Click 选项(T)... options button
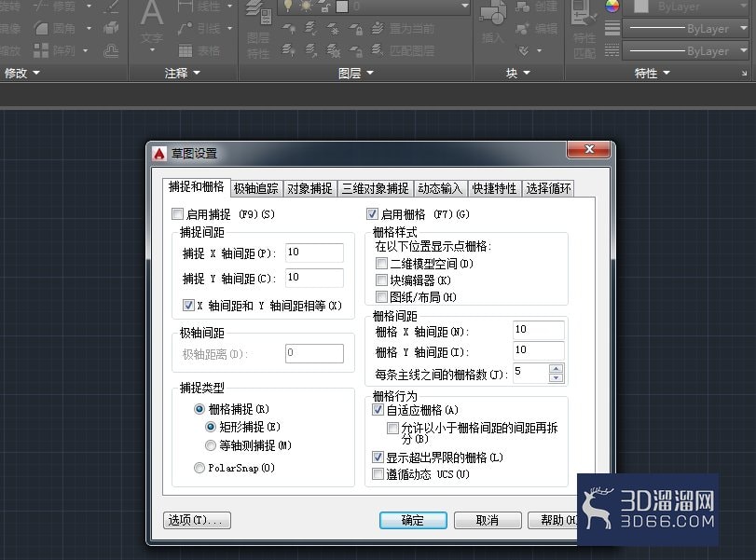Viewport: 756px width, 560px height. click(x=197, y=520)
